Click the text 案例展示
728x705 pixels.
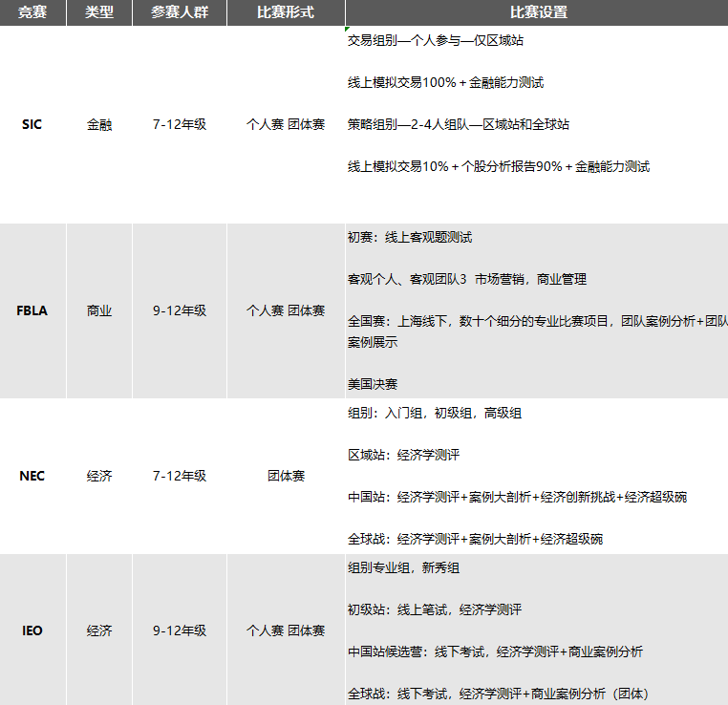point(373,343)
